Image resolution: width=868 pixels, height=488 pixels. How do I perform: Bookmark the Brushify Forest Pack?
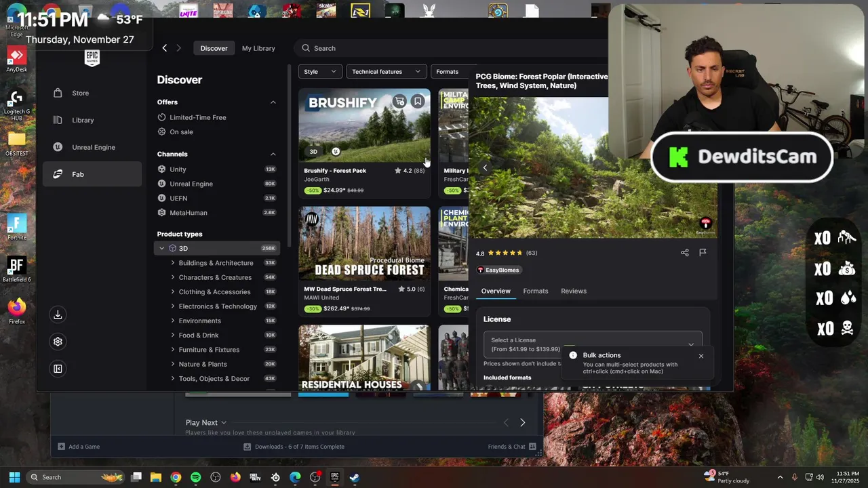click(418, 102)
